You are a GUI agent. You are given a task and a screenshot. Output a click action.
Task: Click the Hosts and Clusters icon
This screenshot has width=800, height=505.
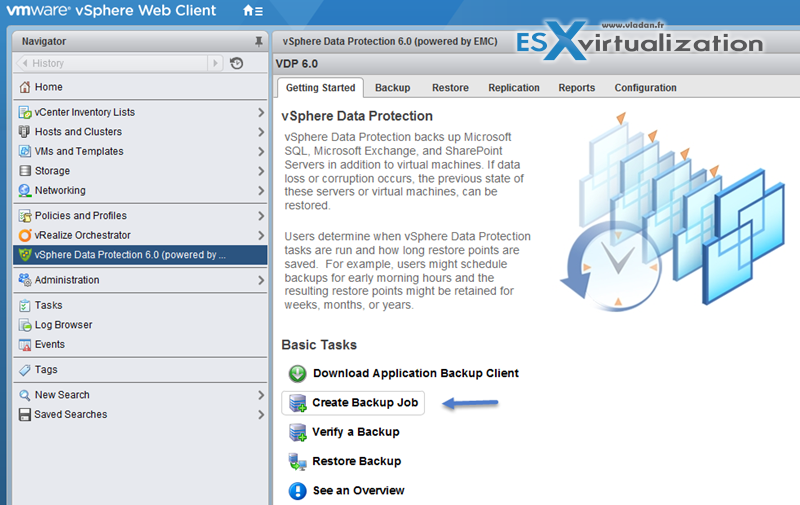point(24,132)
